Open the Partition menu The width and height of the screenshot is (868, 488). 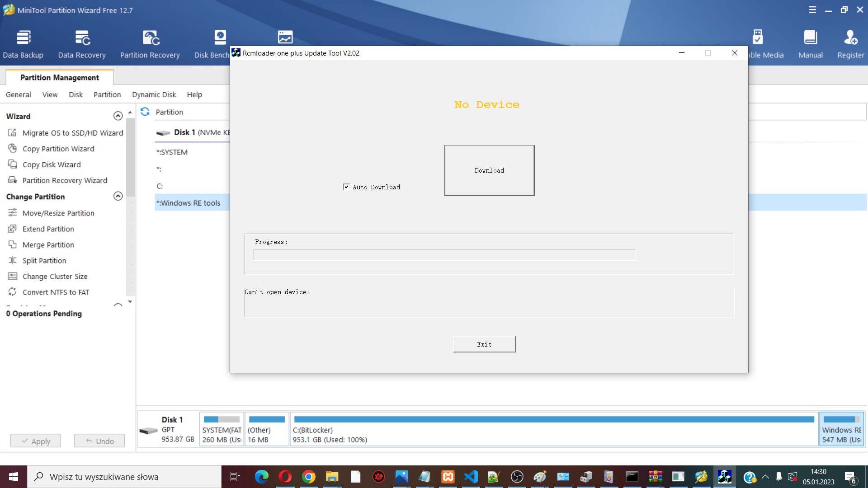[107, 94]
